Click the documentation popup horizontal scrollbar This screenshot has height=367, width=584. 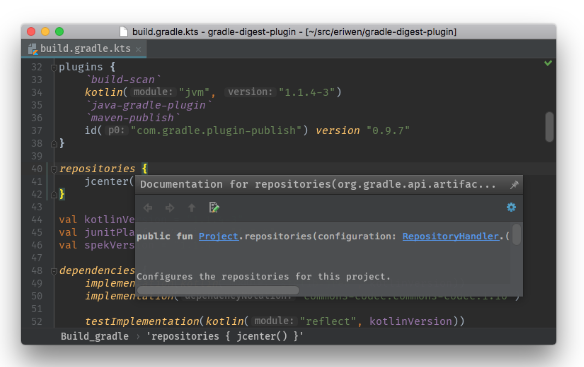click(218, 290)
